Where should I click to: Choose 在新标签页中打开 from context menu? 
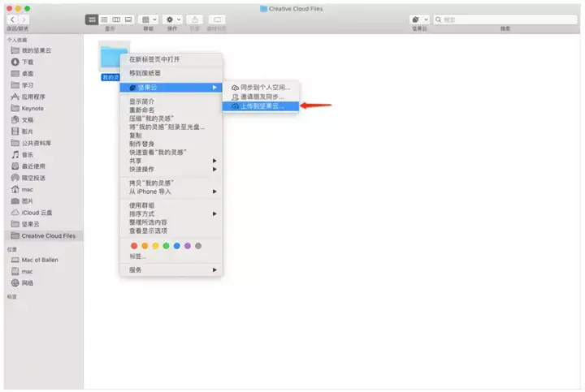171,59
